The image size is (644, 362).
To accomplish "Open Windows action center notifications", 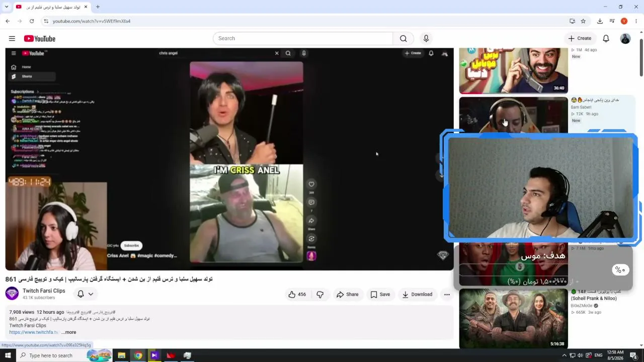I will tap(633, 355).
